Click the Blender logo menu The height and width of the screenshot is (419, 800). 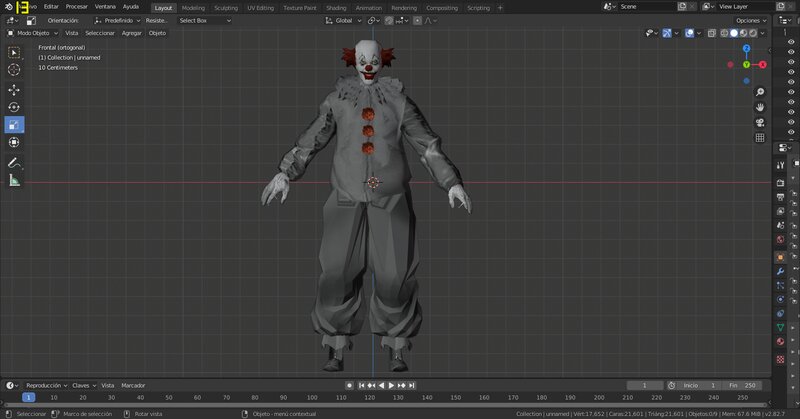9,7
